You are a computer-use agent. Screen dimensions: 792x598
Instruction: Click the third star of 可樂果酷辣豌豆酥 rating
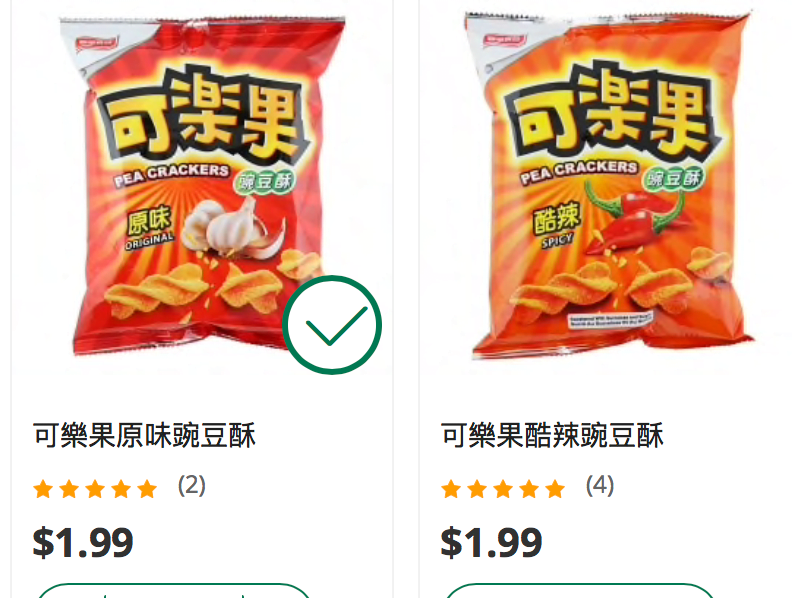click(x=503, y=489)
